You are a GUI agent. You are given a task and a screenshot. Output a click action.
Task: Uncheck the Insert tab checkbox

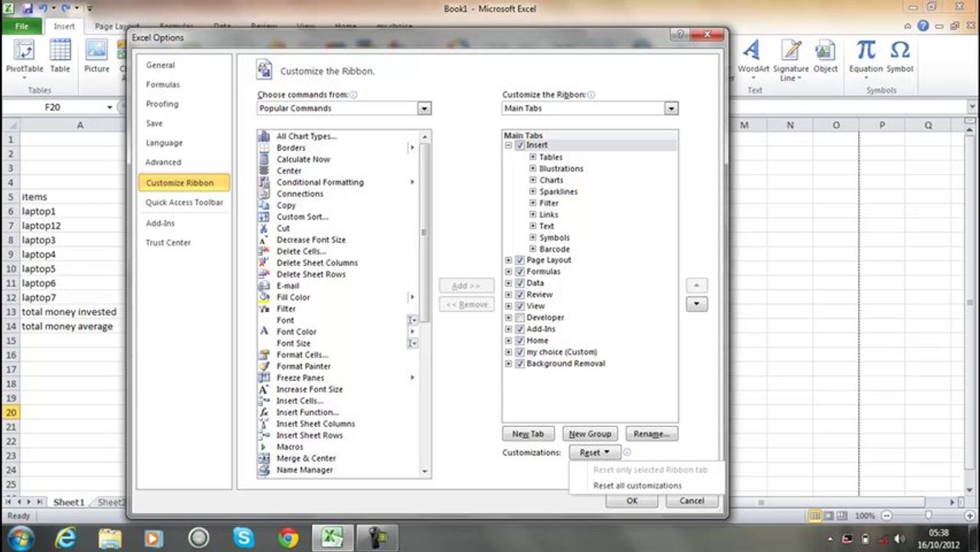pos(520,146)
